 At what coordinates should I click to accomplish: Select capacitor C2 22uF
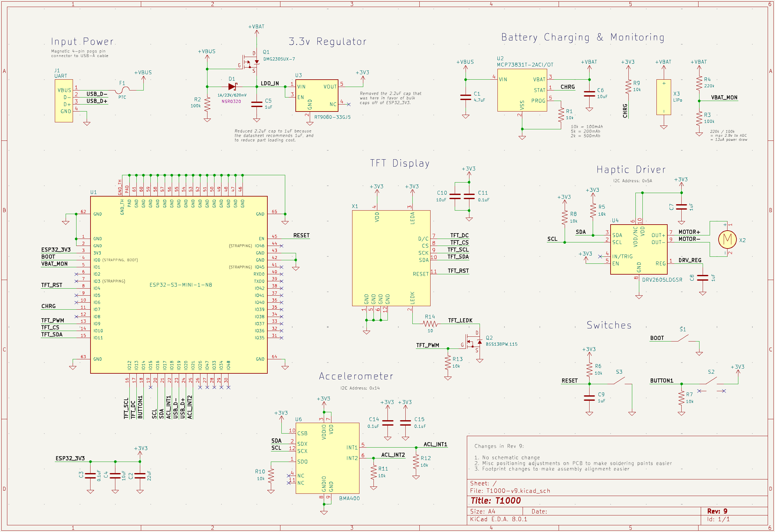pyautogui.click(x=140, y=476)
